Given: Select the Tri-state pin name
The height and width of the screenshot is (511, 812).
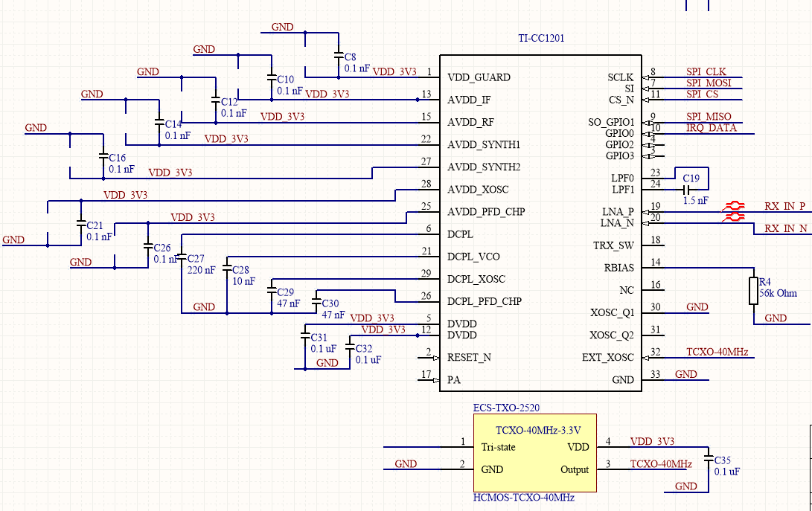Looking at the screenshot, I should pos(498,447).
